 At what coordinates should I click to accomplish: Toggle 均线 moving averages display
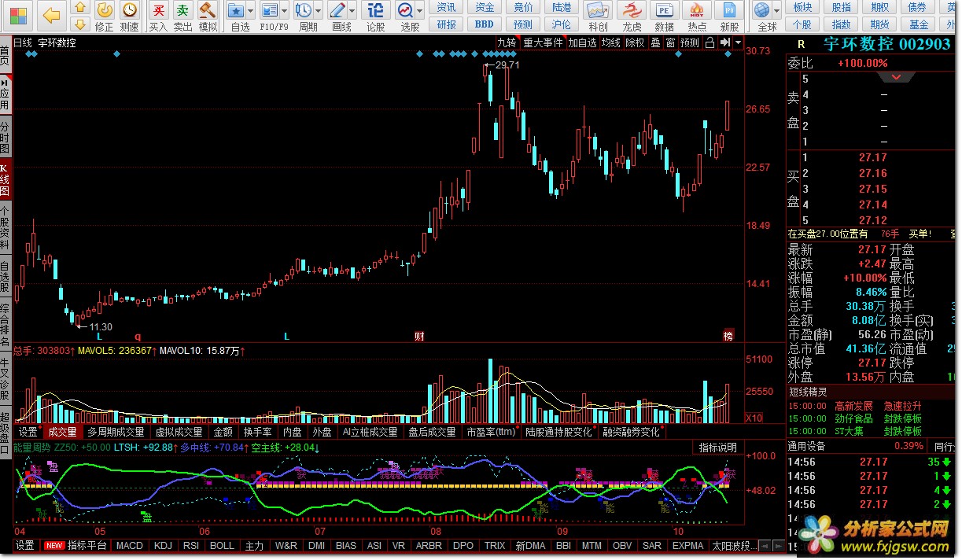tap(611, 42)
